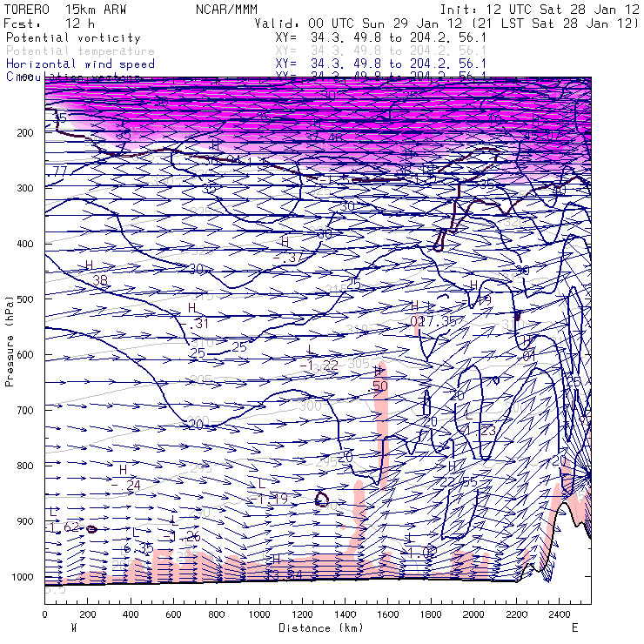Click the 600 tick on the distance axis
The width and height of the screenshot is (644, 644).
(x=173, y=614)
